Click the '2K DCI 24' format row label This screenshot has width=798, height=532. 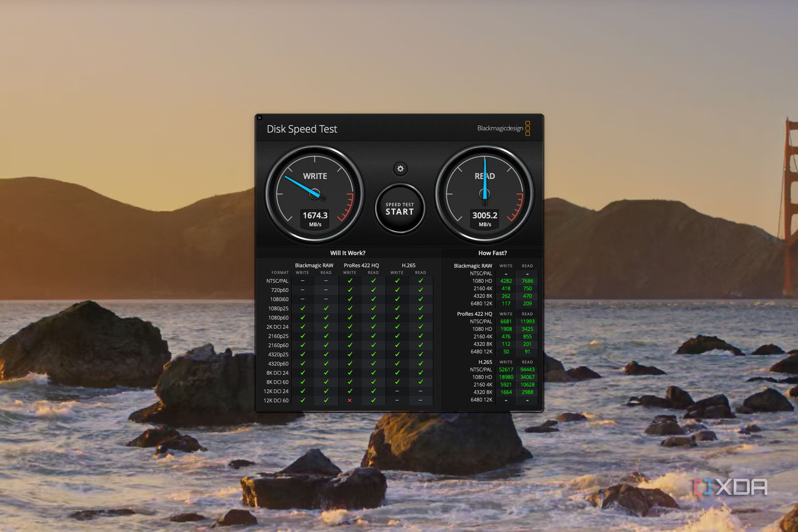(x=278, y=327)
